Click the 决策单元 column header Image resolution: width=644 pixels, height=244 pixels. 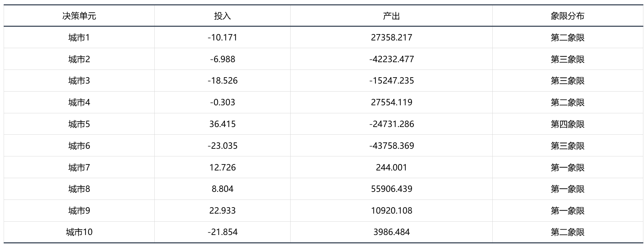[x=79, y=16]
